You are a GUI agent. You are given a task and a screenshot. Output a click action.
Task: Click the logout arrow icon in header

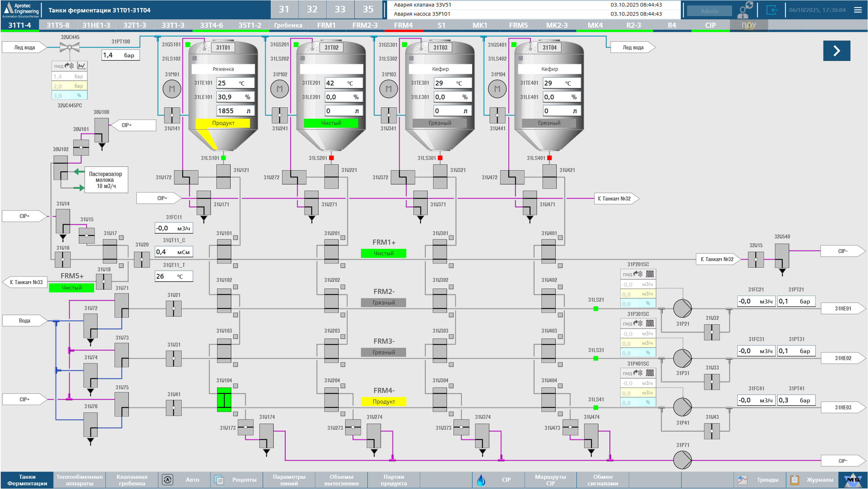tap(772, 10)
